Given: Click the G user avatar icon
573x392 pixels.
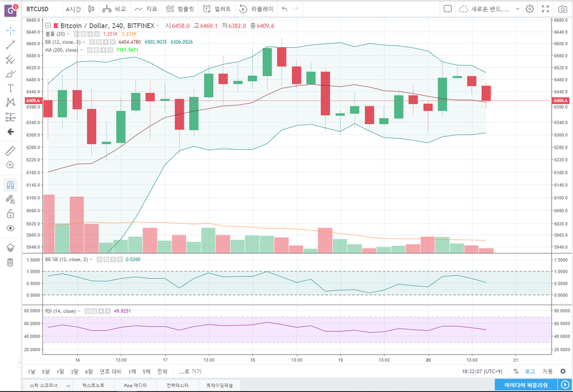Looking at the screenshot, I should (10, 10).
